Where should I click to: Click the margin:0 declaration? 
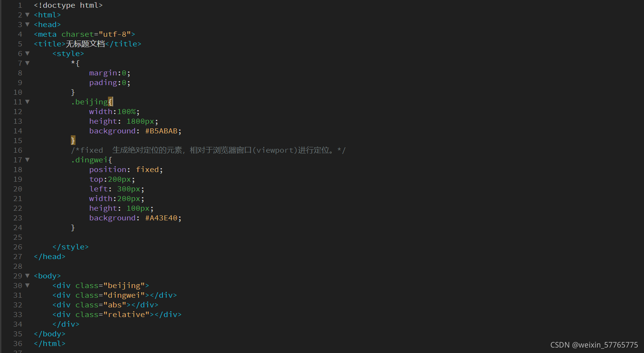pyautogui.click(x=108, y=73)
